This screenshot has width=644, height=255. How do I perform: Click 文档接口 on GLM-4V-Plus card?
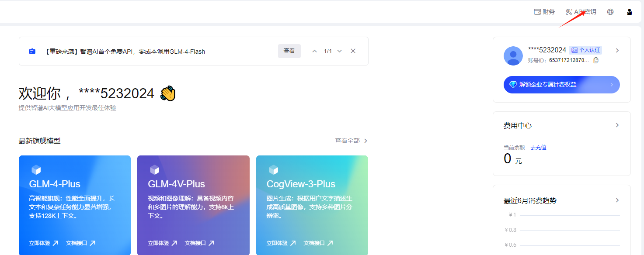tap(199, 243)
